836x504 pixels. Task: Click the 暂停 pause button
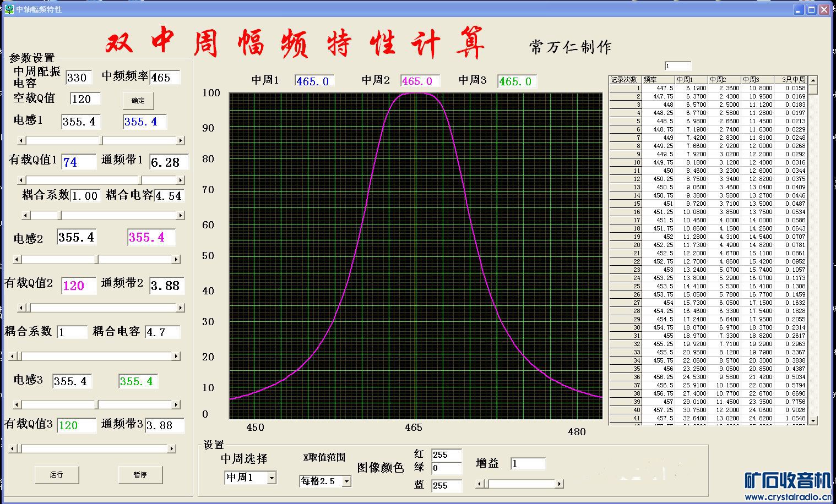tap(140, 475)
